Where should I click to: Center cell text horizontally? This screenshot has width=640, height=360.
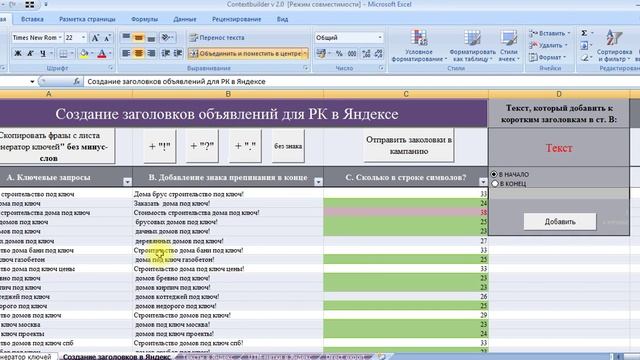pyautogui.click(x=139, y=53)
